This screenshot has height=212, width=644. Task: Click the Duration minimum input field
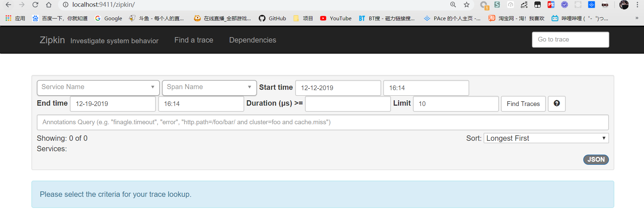348,104
